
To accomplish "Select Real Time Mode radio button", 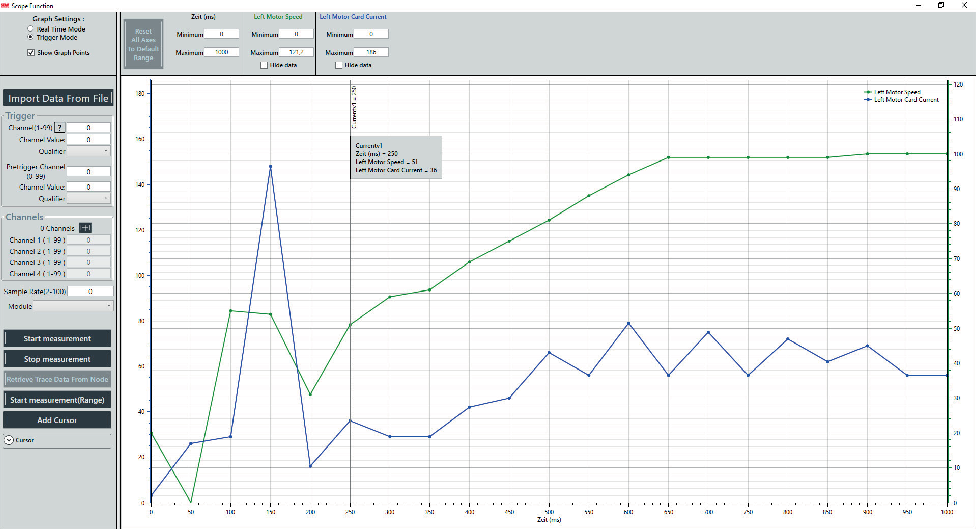I will 29,29.
